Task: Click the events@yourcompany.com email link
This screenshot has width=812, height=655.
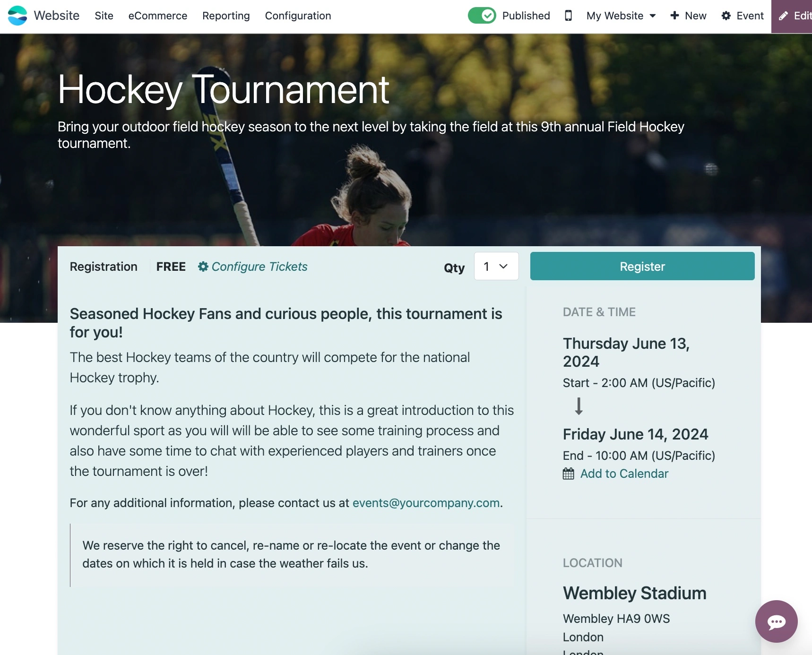Action: point(426,503)
